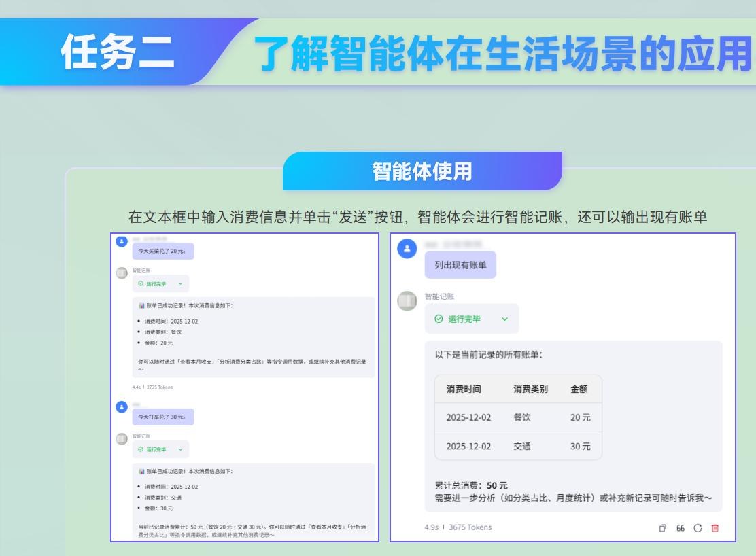Click the user avatar beside 列出现有账单
The width and height of the screenshot is (756, 556).
[x=407, y=249]
